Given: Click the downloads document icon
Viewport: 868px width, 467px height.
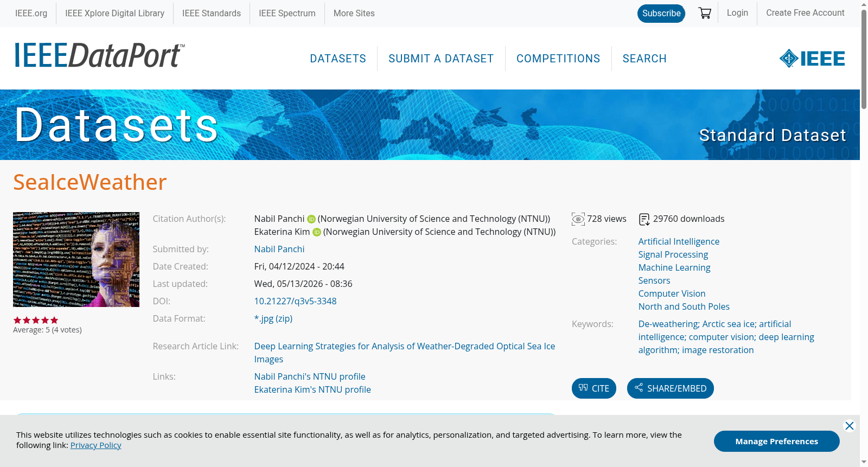Looking at the screenshot, I should 644,219.
